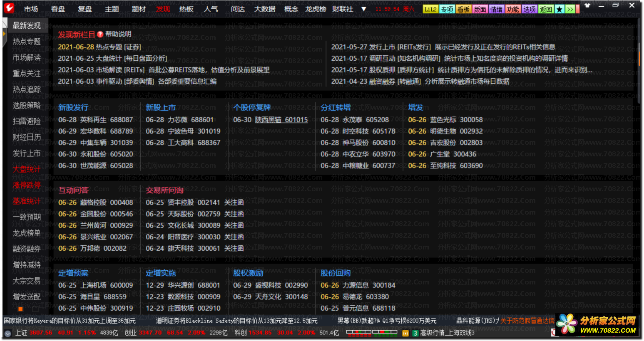The width and height of the screenshot is (644, 341).
Task: Select 12-29 华兴源创 688001 row
Action: (x=183, y=285)
